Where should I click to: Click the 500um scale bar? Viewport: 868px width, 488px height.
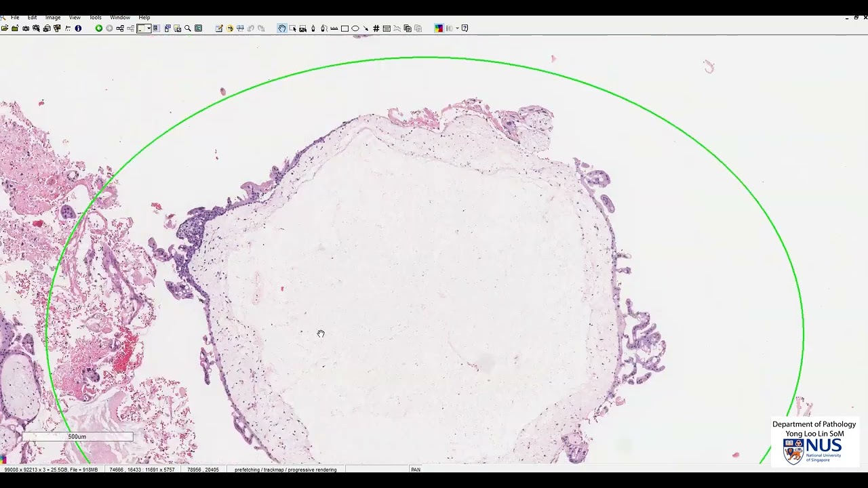pyautogui.click(x=77, y=437)
